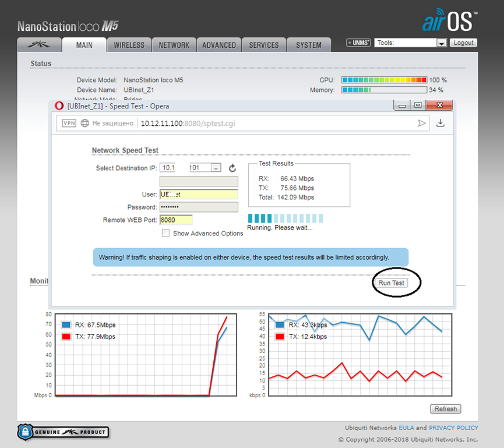Viewport: 504px width, 448px height.
Task: Click the Ubiquiti logo tab
Action: pos(38,45)
